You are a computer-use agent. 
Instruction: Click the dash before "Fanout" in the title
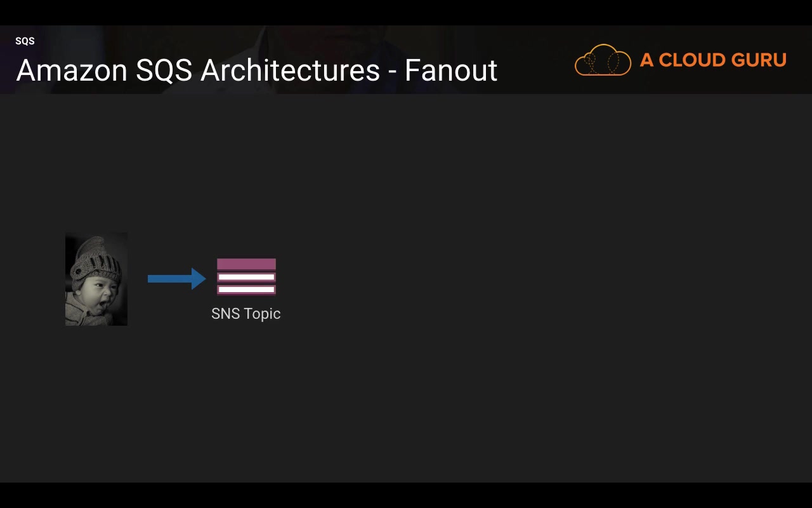392,72
